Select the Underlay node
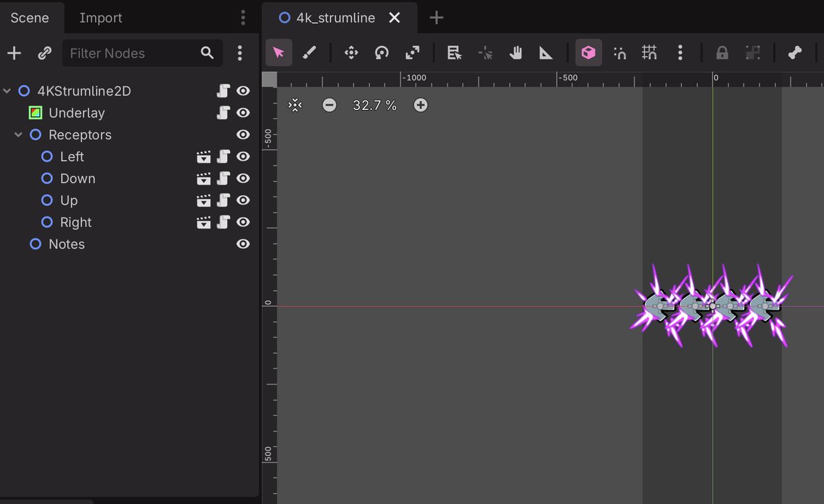824x504 pixels. point(77,113)
